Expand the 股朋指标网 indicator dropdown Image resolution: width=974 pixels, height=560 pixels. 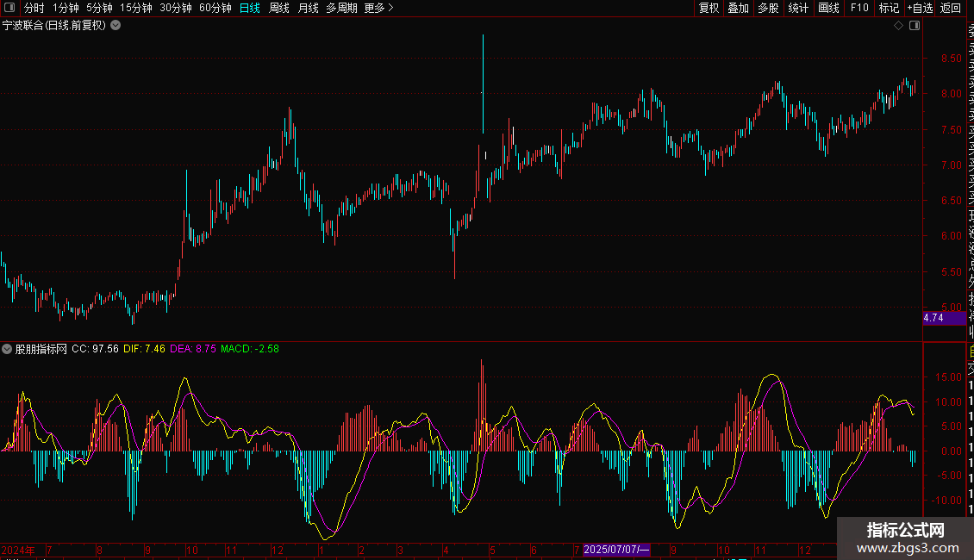(7, 349)
